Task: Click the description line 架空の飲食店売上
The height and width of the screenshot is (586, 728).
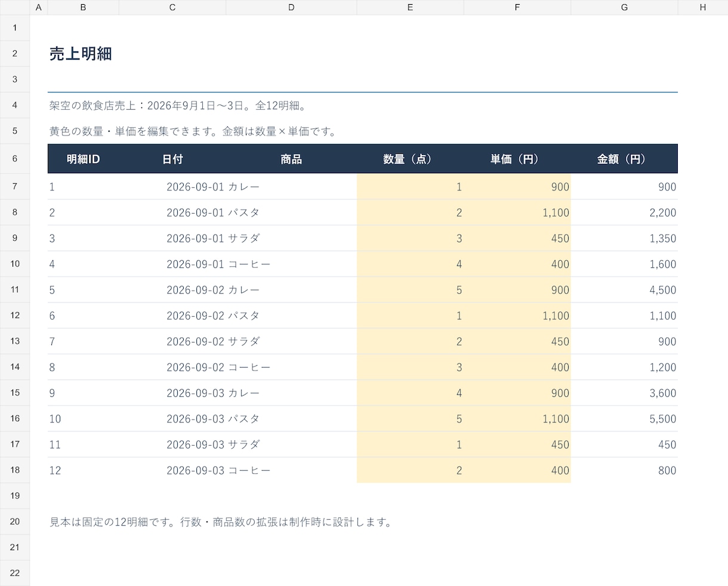Action: click(x=179, y=106)
